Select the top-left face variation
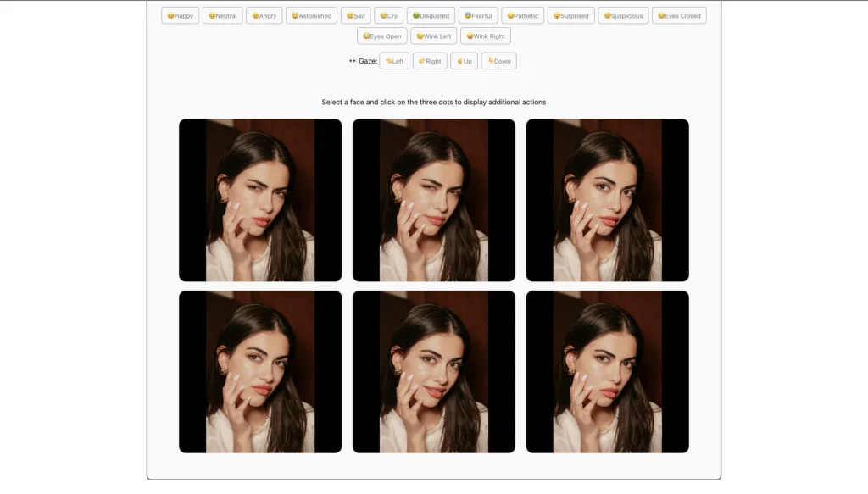Screen dimensions: 868x494 pos(260,200)
